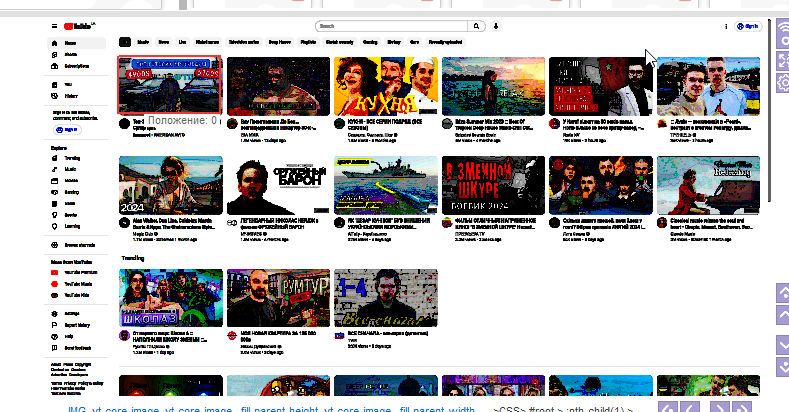
Task: Open Trending under Explore
Action: tap(72, 159)
